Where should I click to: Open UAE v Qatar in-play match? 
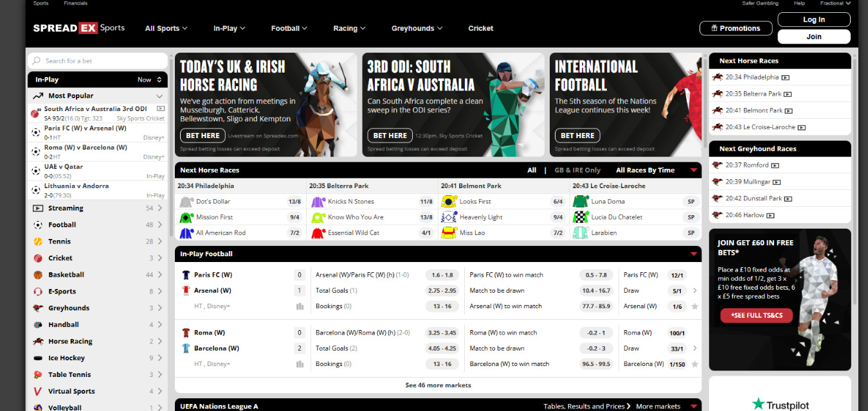(x=98, y=171)
